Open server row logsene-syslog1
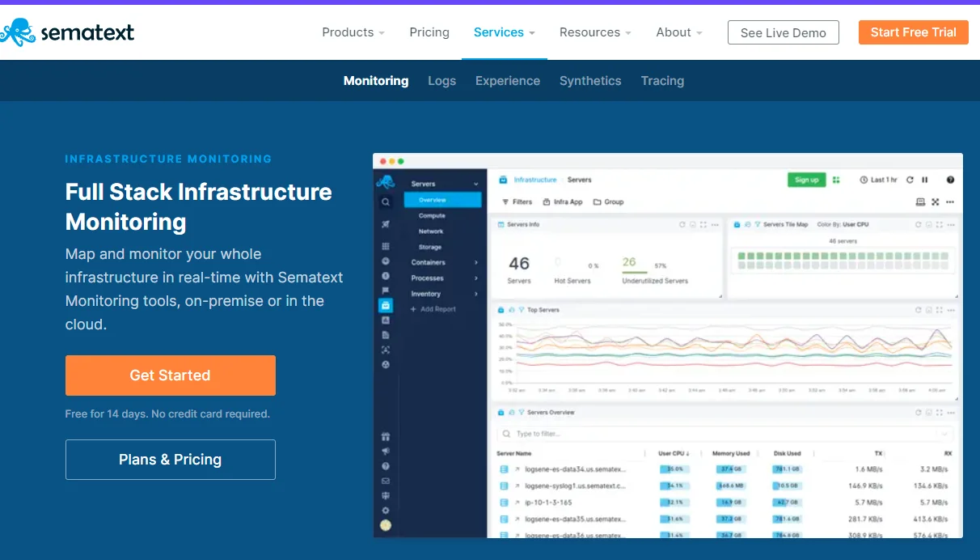 pos(575,486)
